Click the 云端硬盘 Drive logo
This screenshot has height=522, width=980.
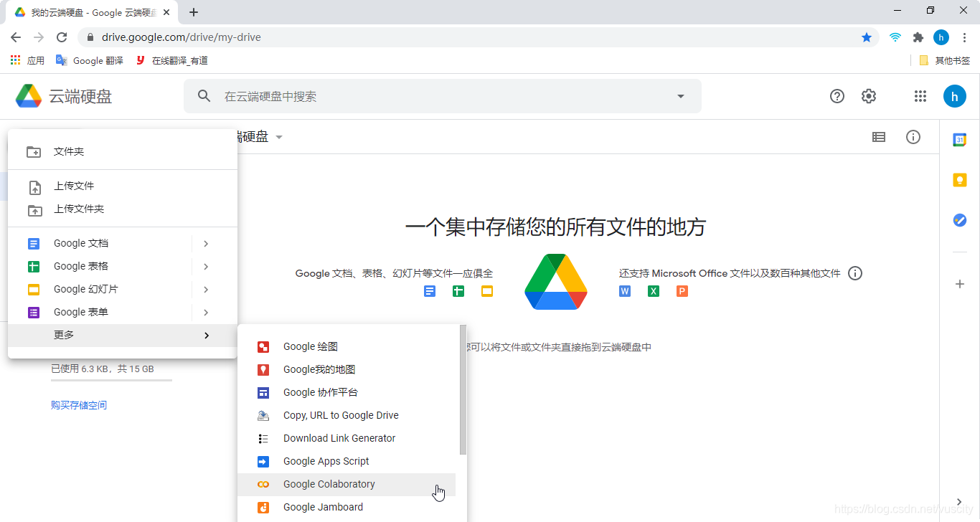[x=64, y=96]
